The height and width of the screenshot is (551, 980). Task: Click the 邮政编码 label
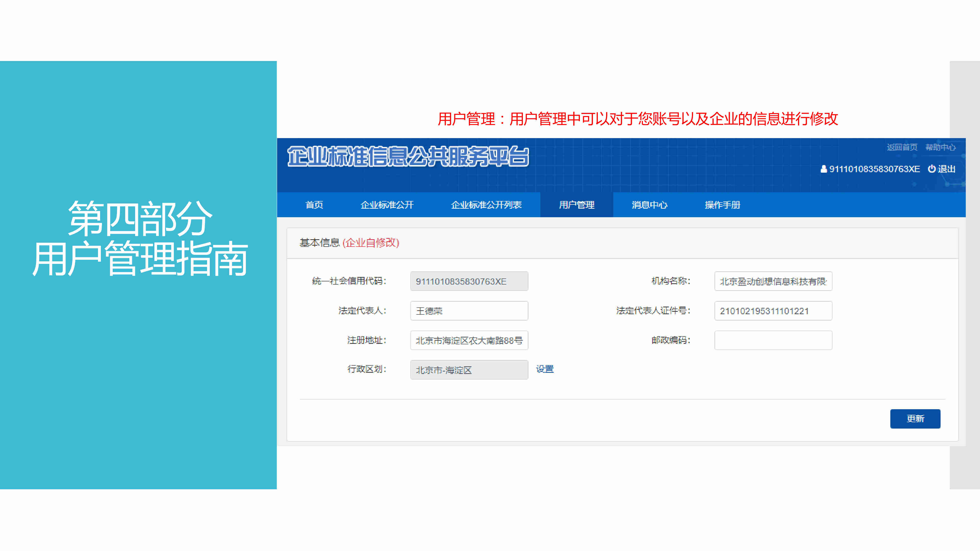pos(671,340)
